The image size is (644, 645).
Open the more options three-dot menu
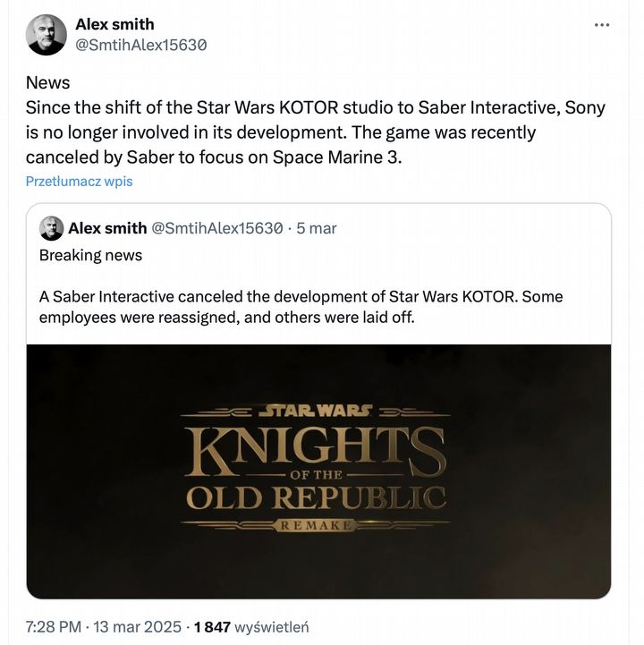(601, 25)
